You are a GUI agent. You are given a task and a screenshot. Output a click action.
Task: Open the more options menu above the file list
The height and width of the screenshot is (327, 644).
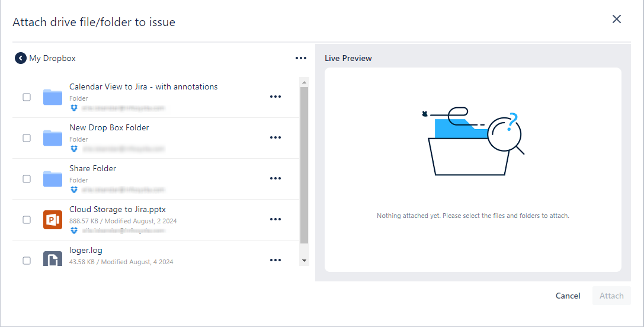[x=301, y=58]
